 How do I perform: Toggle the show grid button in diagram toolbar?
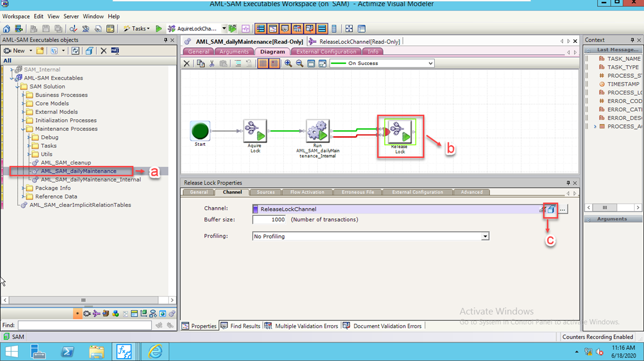click(263, 63)
